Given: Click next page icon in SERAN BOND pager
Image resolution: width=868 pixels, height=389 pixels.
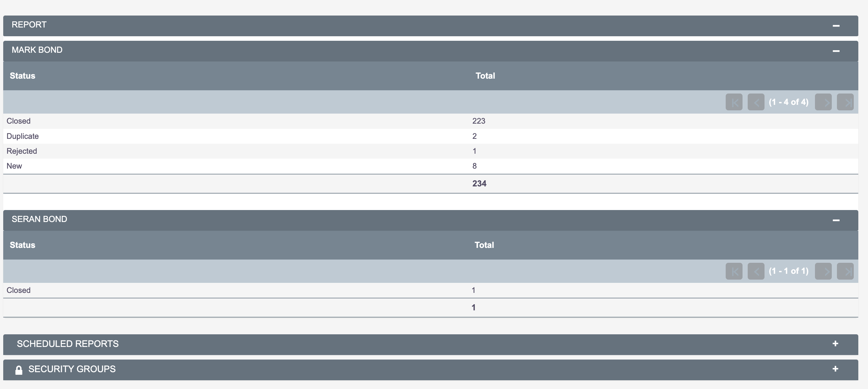Looking at the screenshot, I should point(823,271).
